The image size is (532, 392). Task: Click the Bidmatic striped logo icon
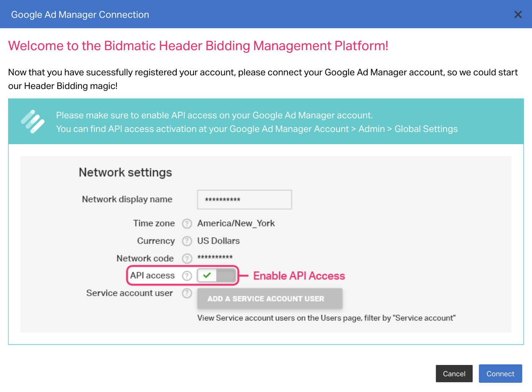point(33,121)
